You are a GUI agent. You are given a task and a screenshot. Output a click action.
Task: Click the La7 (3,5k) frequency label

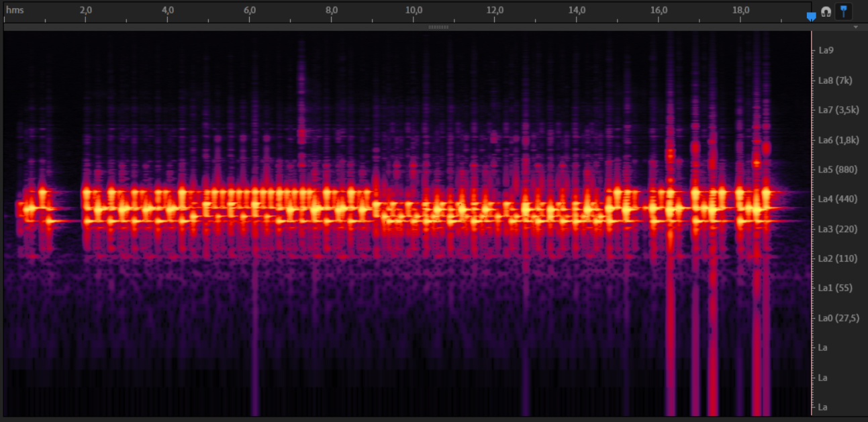pos(838,110)
